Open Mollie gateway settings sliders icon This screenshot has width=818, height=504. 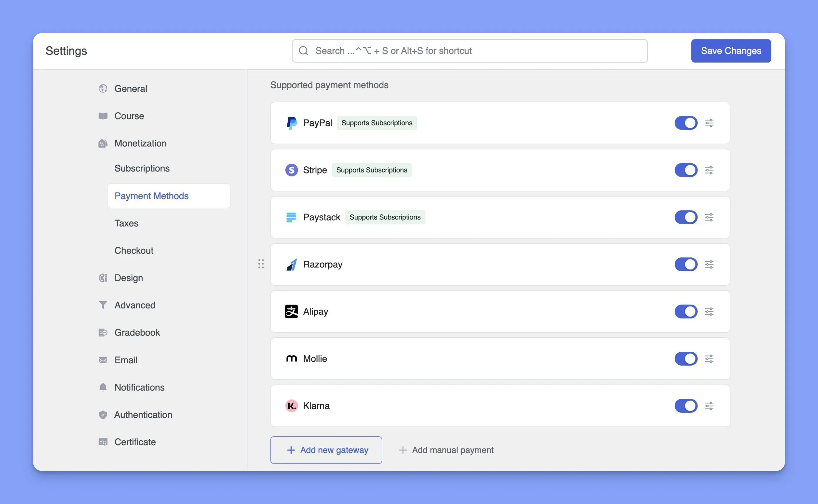pos(709,359)
